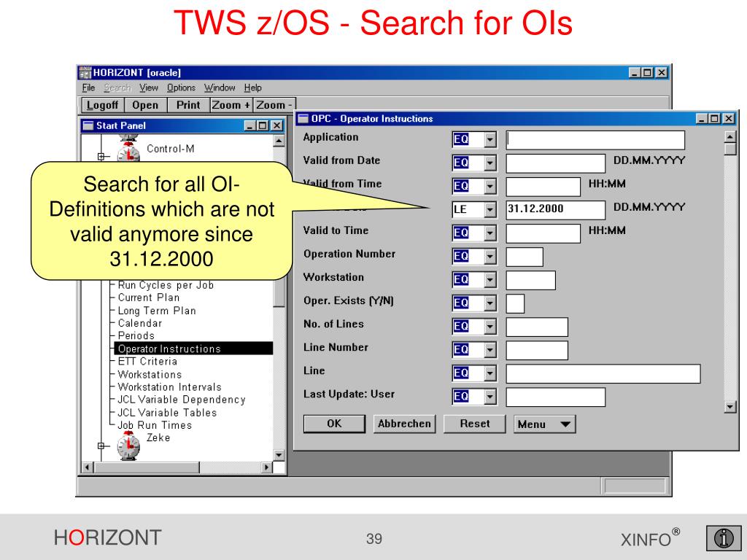
Task: Click the info icon at slide bottom right
Action: click(x=724, y=537)
